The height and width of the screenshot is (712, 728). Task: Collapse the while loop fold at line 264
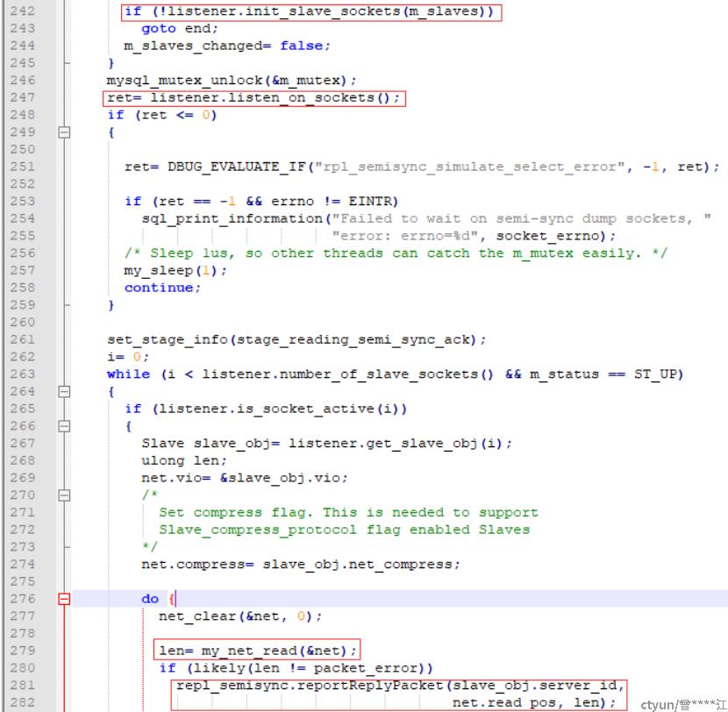coord(64,392)
